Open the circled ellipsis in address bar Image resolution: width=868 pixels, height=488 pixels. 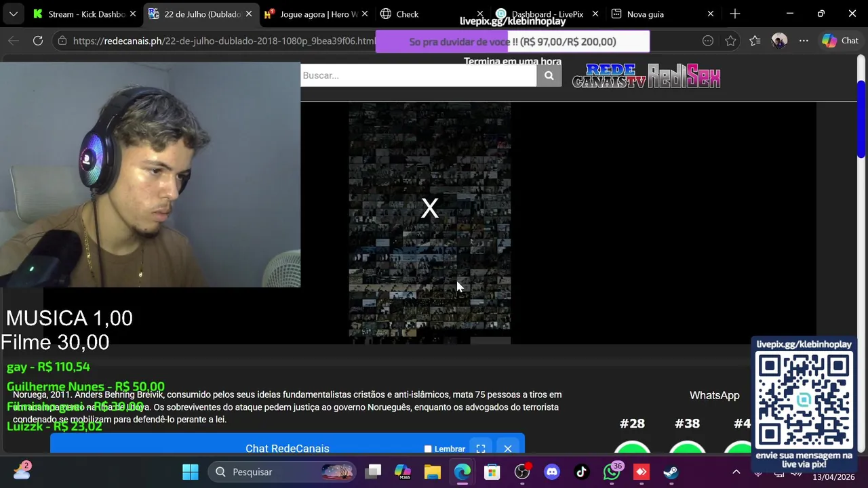point(708,41)
